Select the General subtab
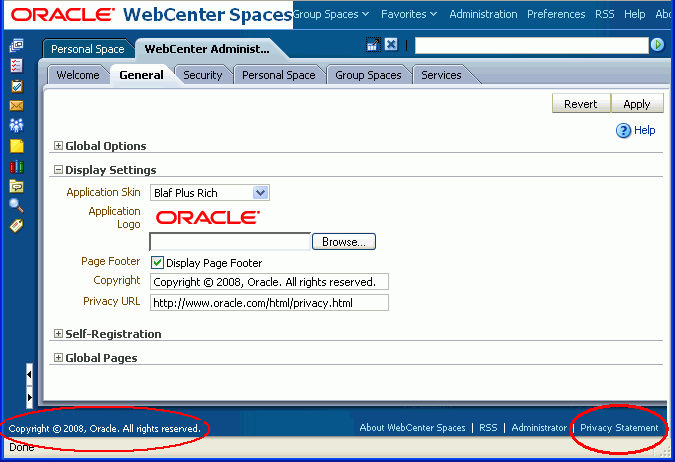The image size is (675, 462). pyautogui.click(x=141, y=75)
